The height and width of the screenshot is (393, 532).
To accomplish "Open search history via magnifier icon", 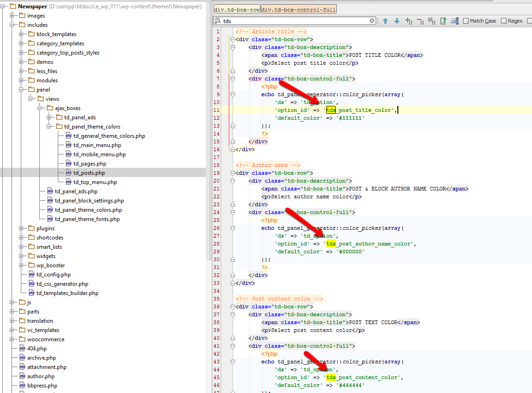I will click(218, 21).
